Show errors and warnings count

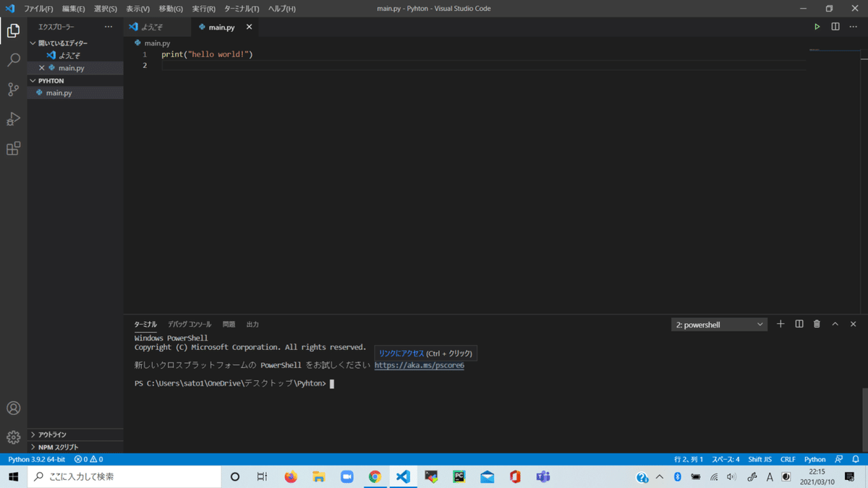coord(88,459)
